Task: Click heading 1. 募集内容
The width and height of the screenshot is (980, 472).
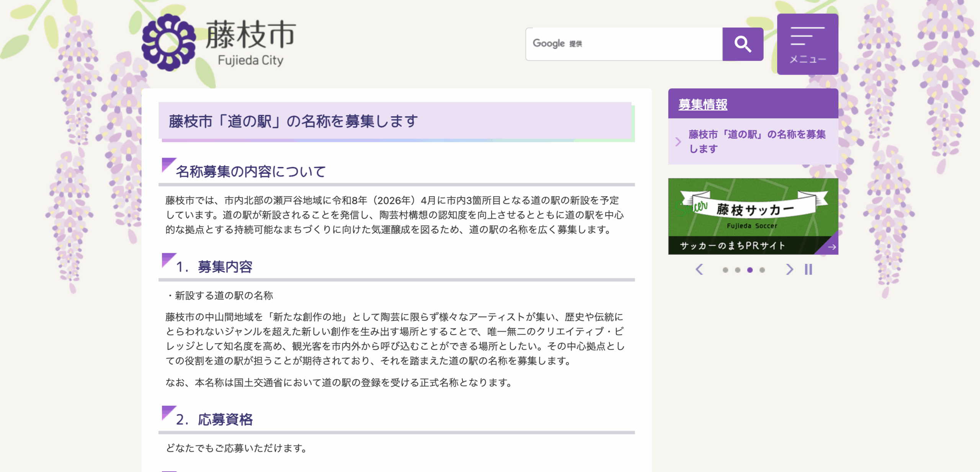Action: [214, 267]
